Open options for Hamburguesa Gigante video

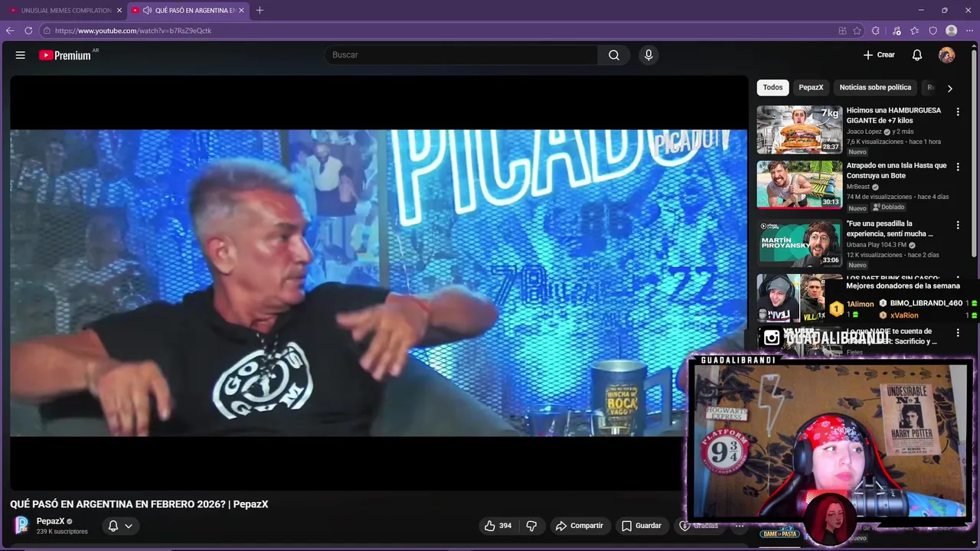coord(958,112)
